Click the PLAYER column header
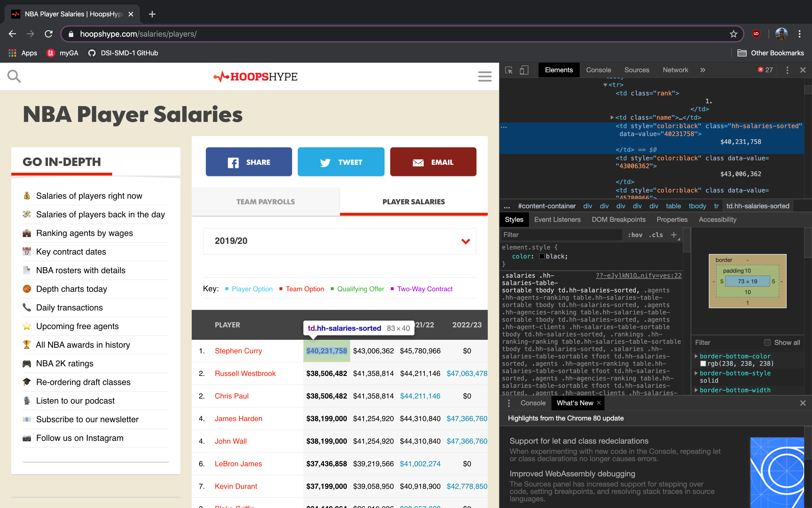Screen dimensions: 812x508 point(227,325)
